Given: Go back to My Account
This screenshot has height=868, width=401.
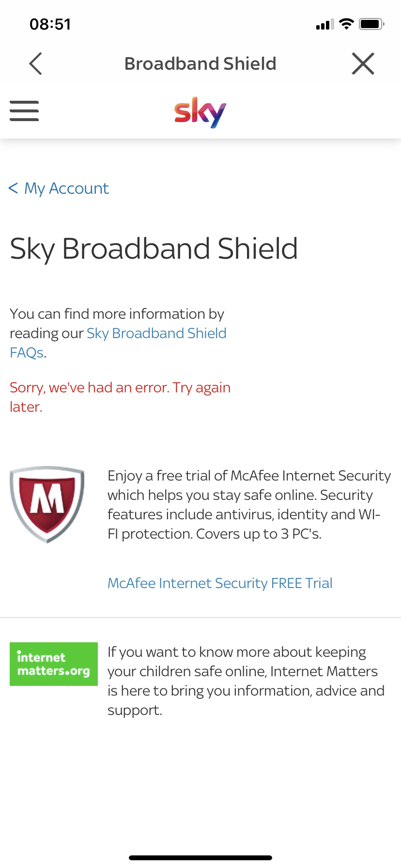Looking at the screenshot, I should (59, 188).
